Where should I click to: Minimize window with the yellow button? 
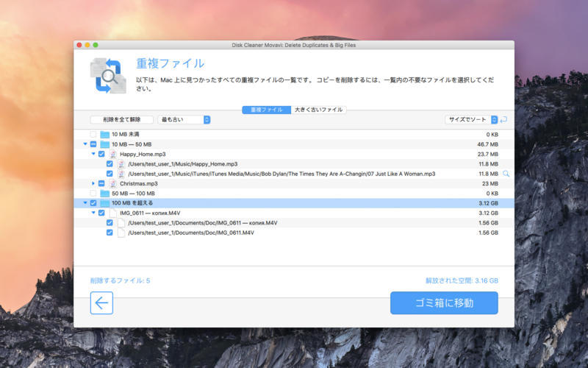pyautogui.click(x=87, y=45)
